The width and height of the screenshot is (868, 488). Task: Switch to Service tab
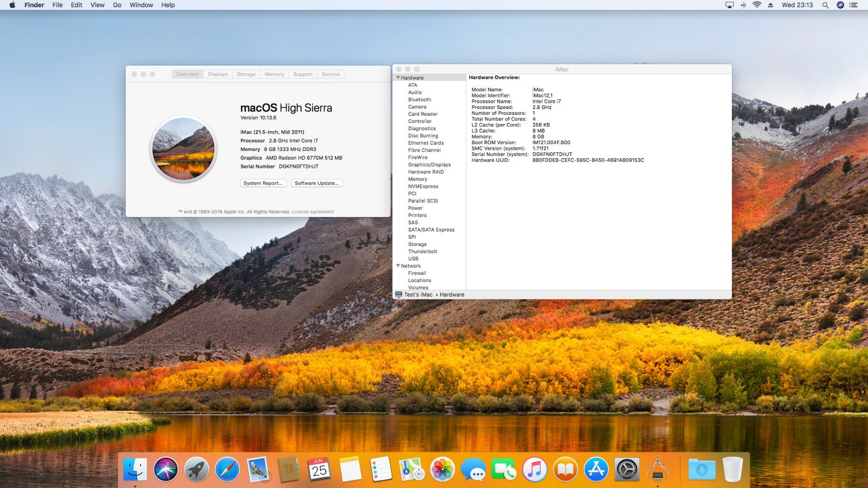(331, 74)
